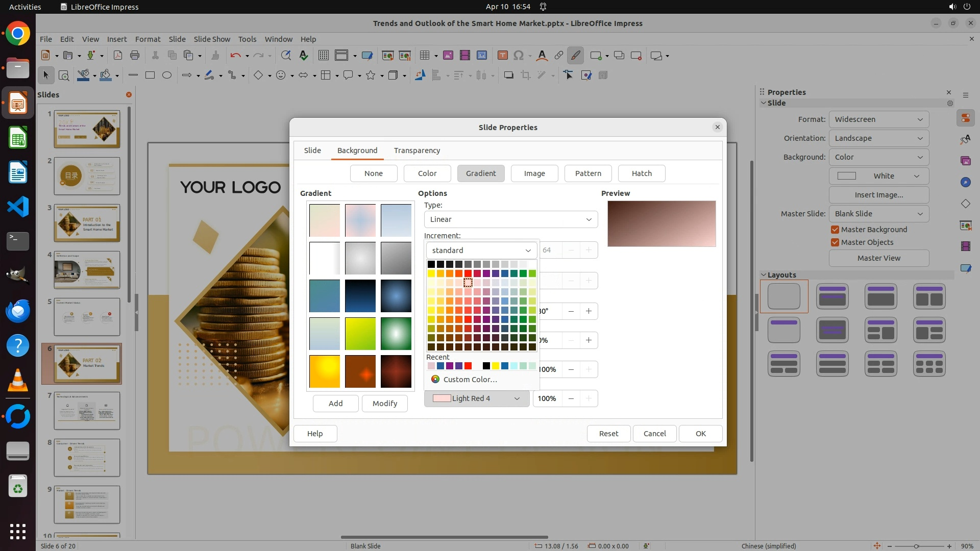Toggle the Master Objects checkbox
The width and height of the screenshot is (980, 551).
click(835, 242)
